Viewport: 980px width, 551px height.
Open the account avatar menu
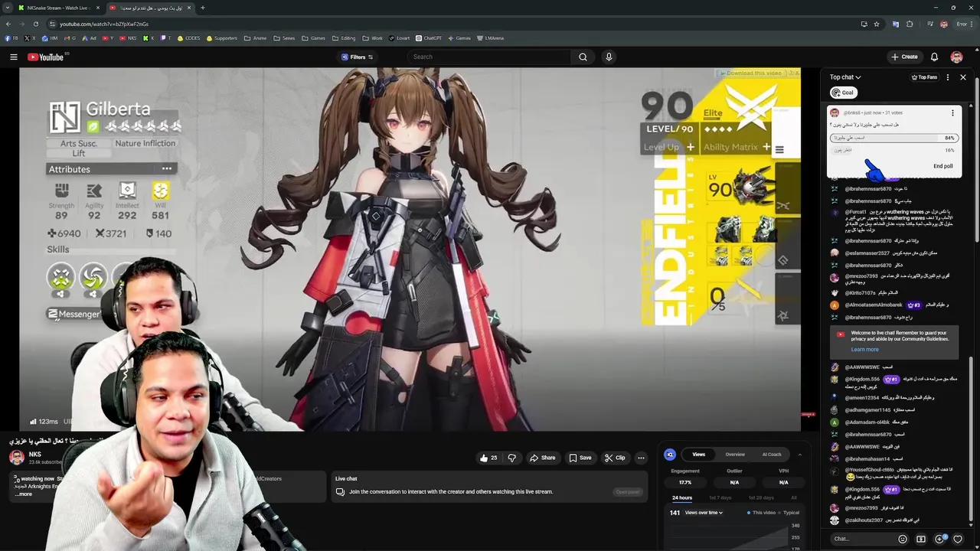[x=956, y=57]
